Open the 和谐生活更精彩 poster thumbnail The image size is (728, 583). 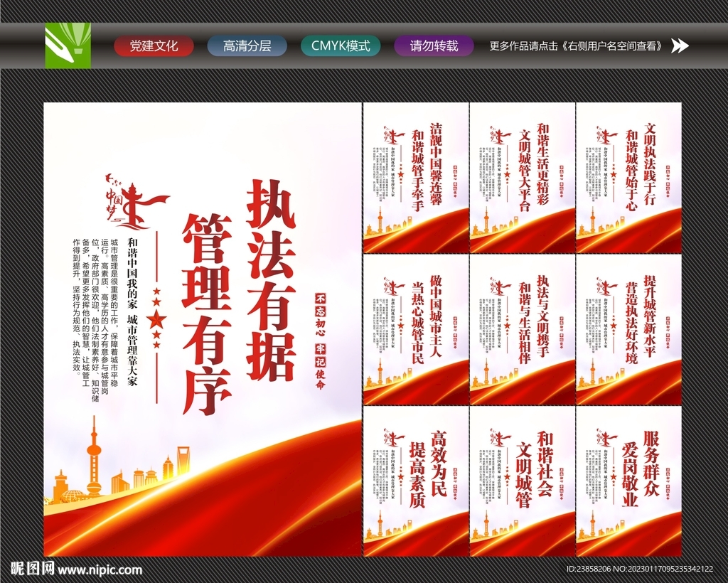click(x=522, y=177)
